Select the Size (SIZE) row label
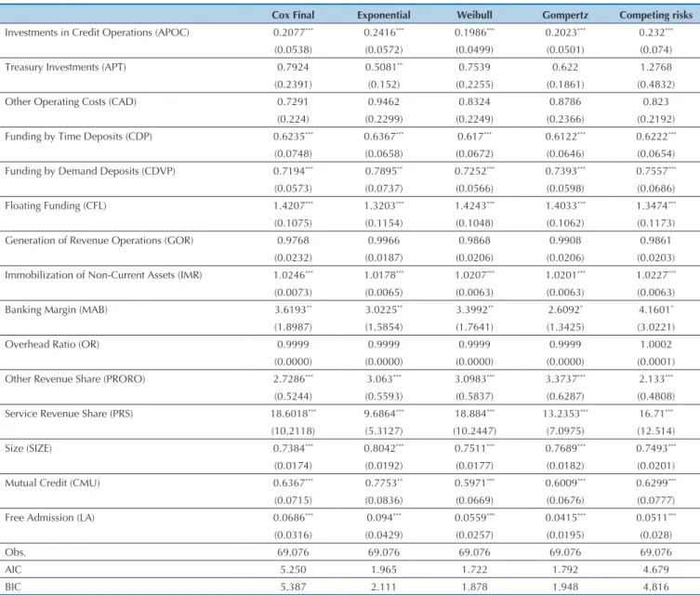This screenshot has width=700, height=595. pyautogui.click(x=28, y=449)
